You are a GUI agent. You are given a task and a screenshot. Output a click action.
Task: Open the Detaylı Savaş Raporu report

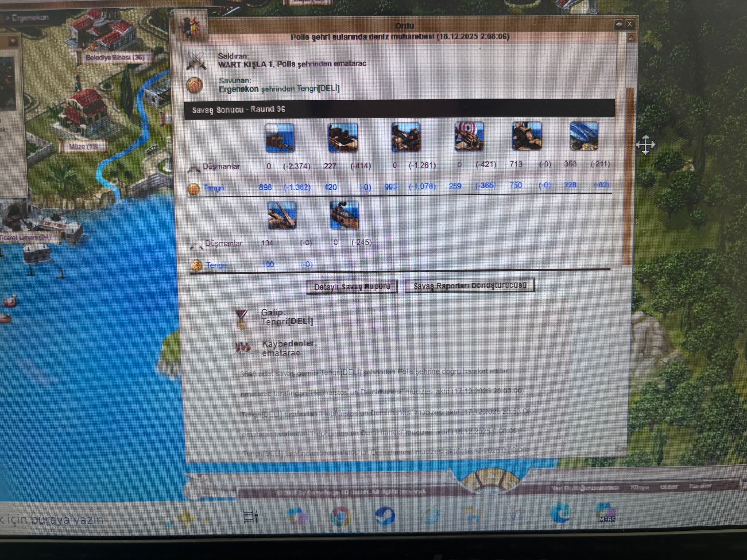[352, 287]
